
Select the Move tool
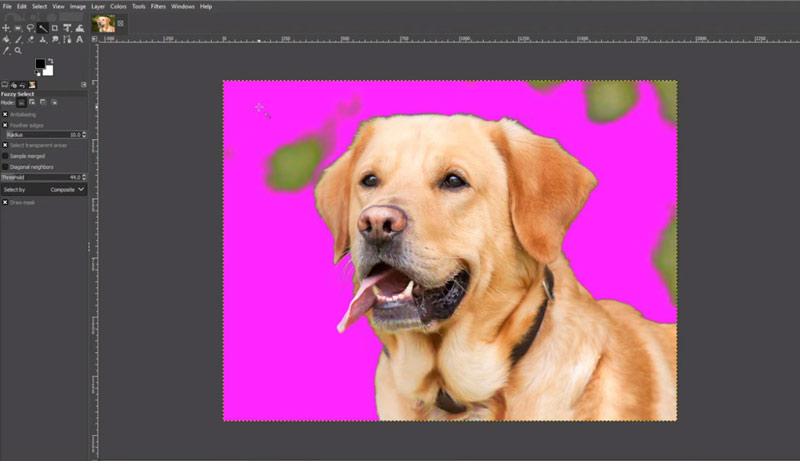coord(6,28)
